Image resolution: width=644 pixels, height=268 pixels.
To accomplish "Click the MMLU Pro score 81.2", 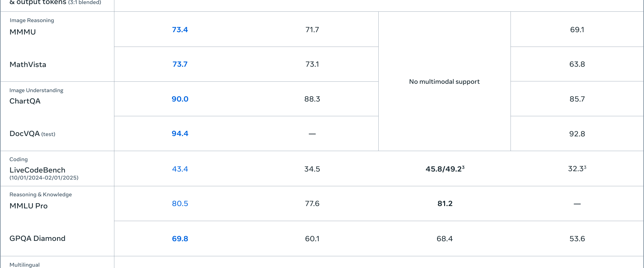I will (445, 203).
